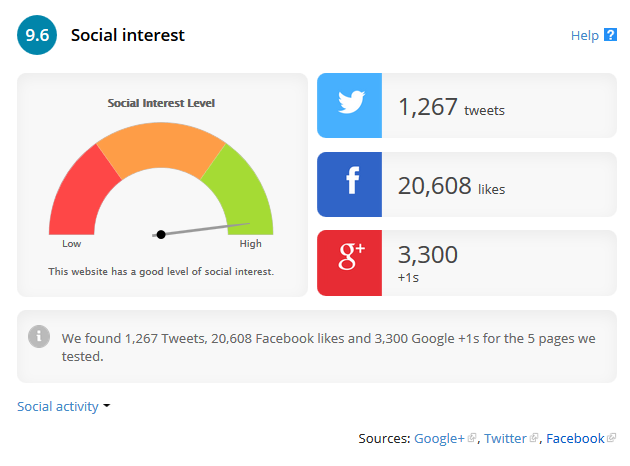
Task: Open the Help link
Action: pyautogui.click(x=584, y=36)
